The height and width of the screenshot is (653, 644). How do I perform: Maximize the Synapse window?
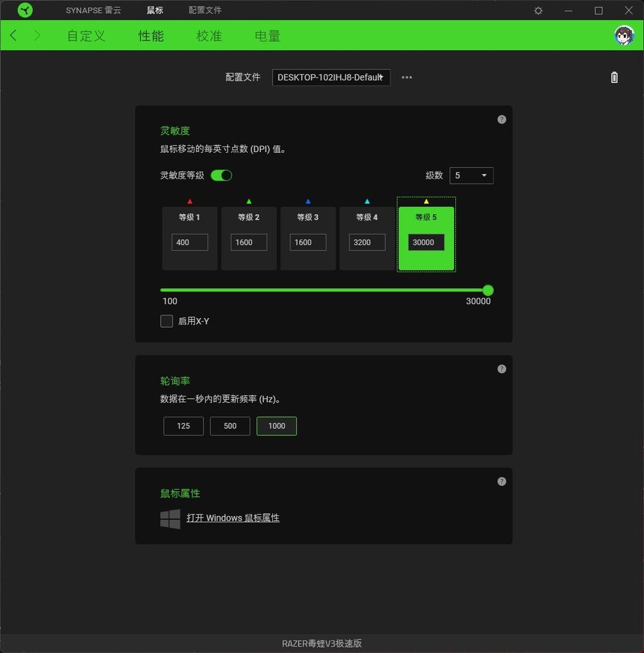[598, 10]
